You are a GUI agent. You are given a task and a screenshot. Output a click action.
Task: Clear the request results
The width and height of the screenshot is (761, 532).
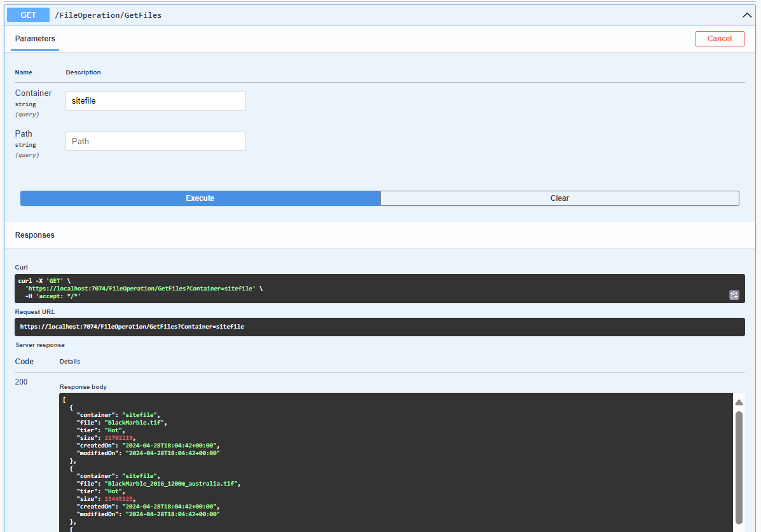pos(559,198)
